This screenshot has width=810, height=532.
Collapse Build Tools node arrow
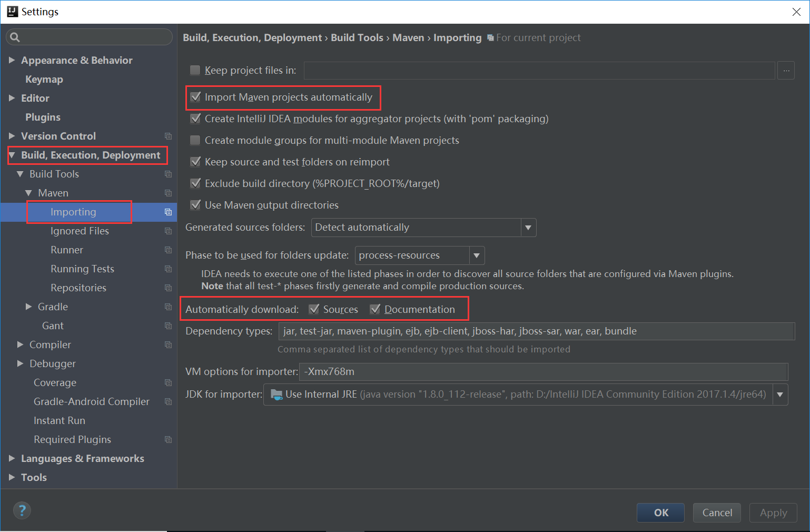click(x=20, y=174)
